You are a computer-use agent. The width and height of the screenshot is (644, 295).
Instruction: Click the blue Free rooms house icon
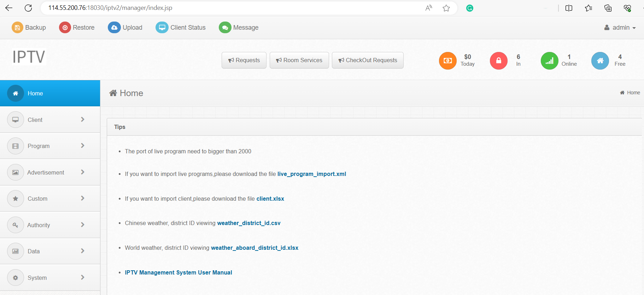(x=600, y=61)
